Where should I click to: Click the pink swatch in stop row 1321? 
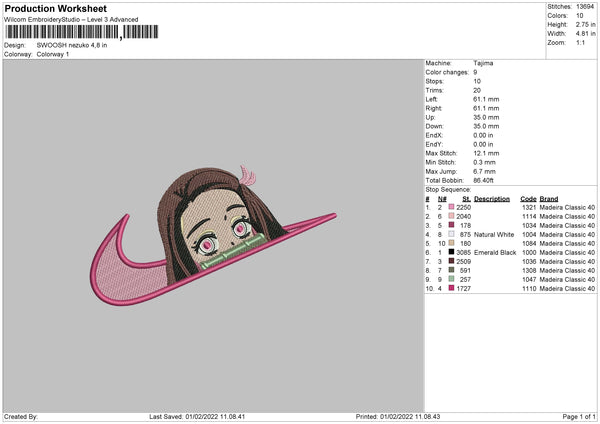[451, 207]
